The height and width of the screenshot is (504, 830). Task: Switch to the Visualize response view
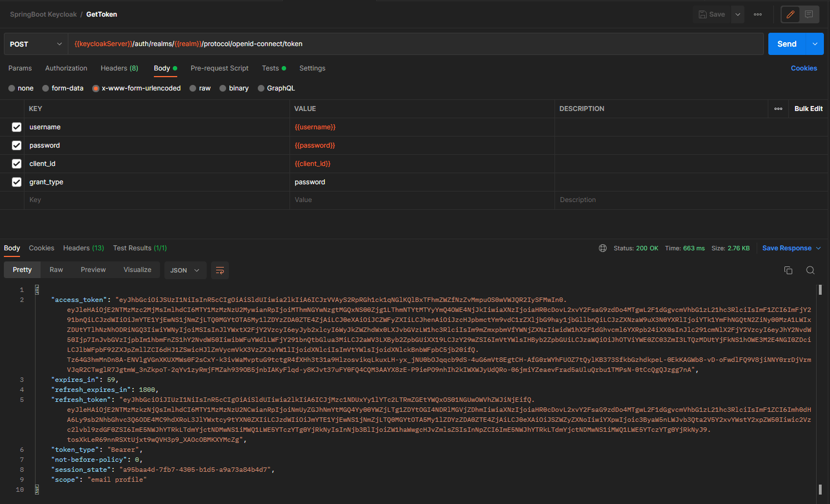tap(137, 270)
